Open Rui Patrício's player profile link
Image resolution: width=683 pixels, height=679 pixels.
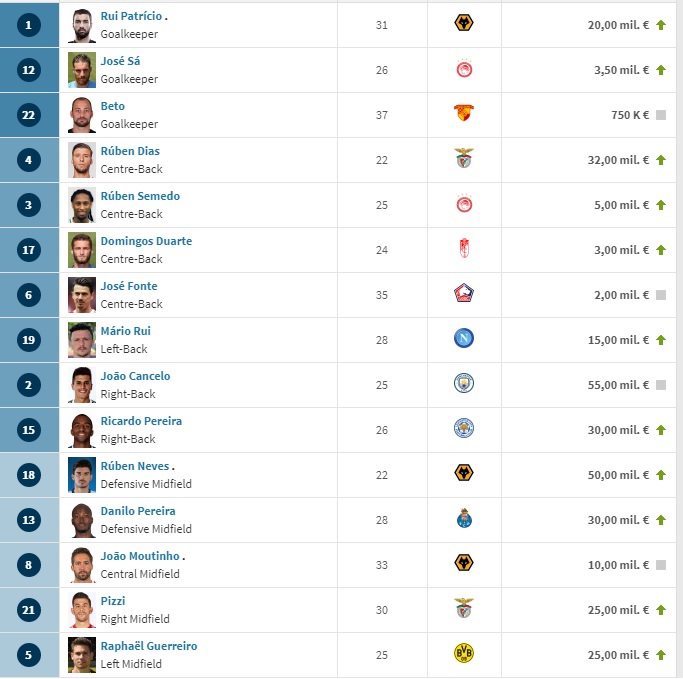[131, 16]
